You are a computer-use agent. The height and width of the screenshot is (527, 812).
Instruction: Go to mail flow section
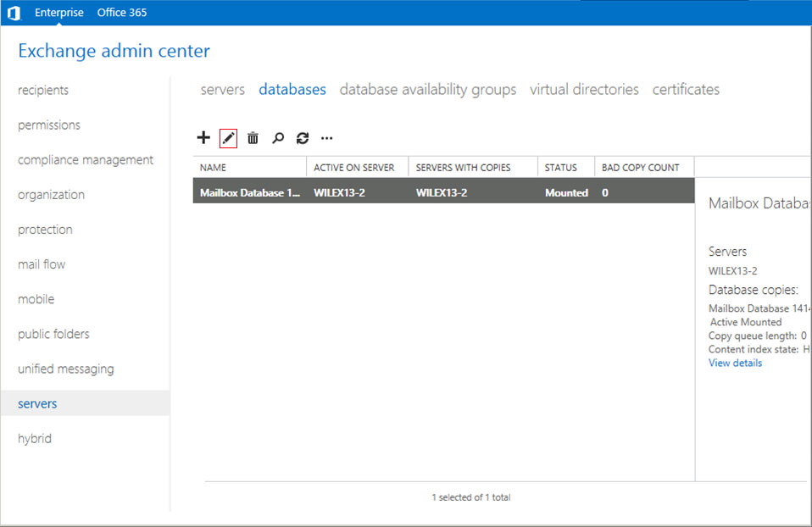click(x=42, y=264)
